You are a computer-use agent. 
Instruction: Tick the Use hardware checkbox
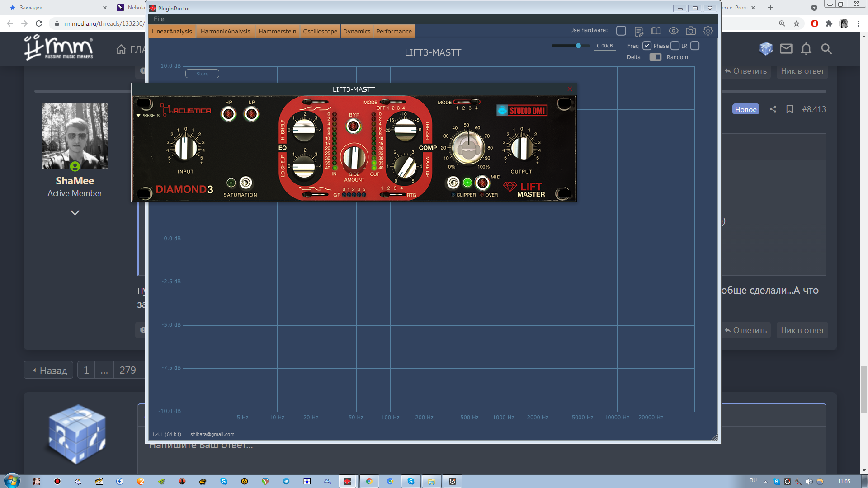coord(621,31)
